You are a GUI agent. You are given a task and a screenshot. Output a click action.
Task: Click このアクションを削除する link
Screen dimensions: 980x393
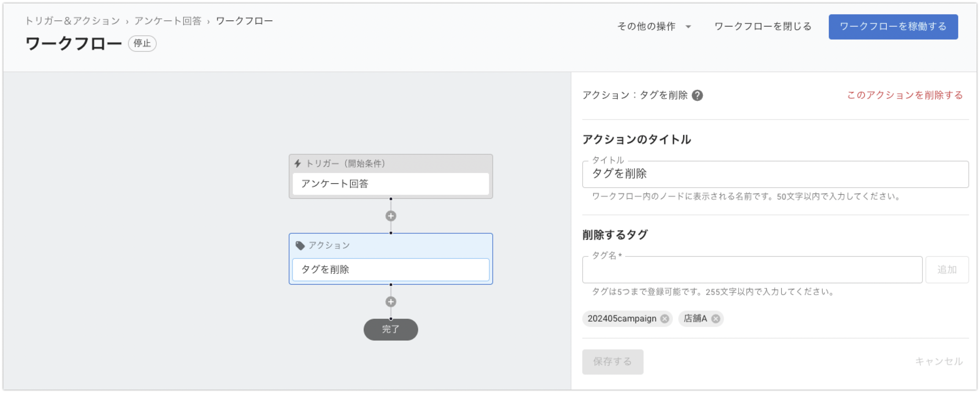tap(904, 95)
